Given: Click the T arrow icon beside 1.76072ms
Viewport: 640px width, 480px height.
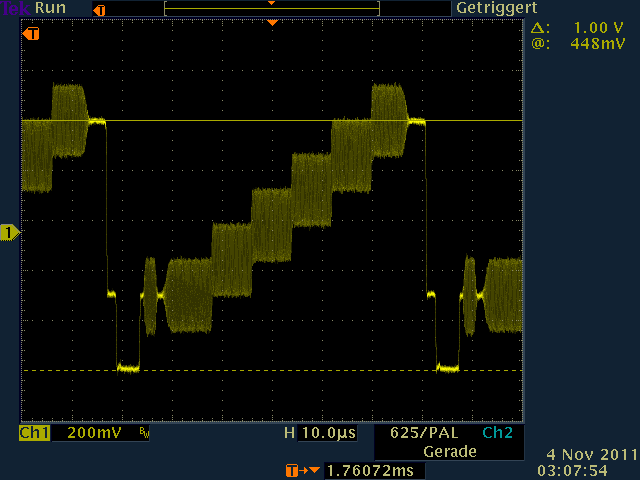Looking at the screenshot, I should (297, 470).
